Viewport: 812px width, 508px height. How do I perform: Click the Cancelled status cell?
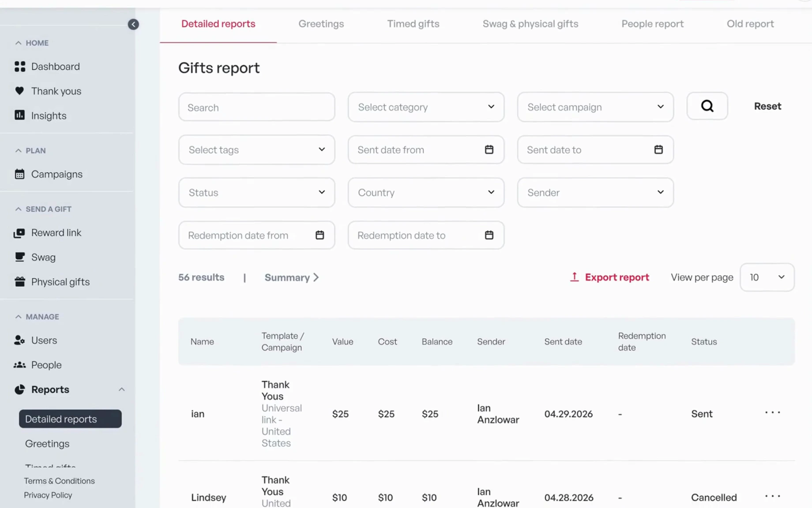(714, 497)
